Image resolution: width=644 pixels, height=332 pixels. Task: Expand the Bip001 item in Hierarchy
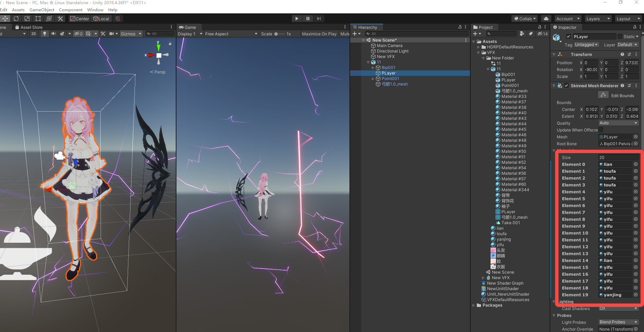[373, 68]
